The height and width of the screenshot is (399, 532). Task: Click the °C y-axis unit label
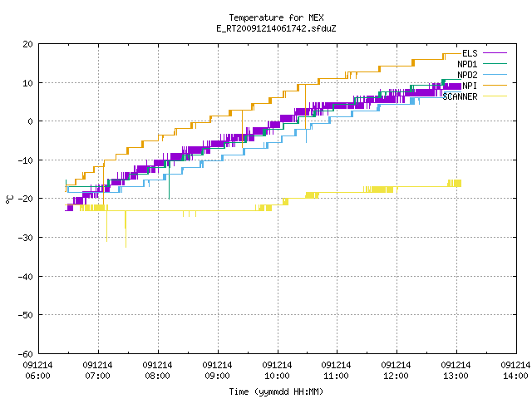pyautogui.click(x=10, y=199)
